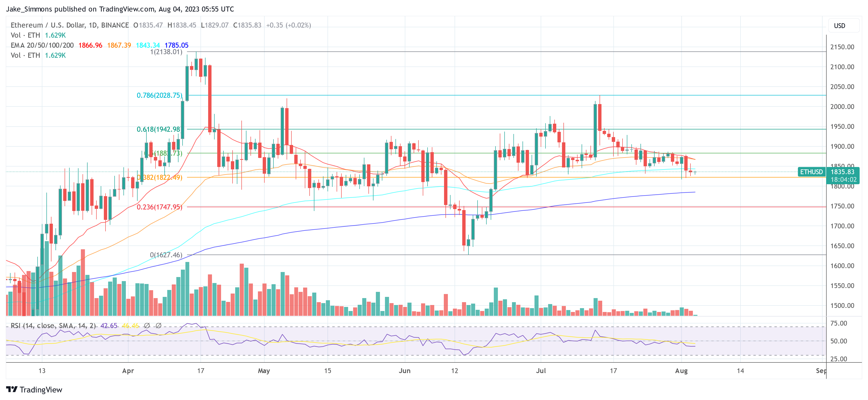Click the first Vol · ETH legend label
The image size is (868, 400).
pyautogui.click(x=25, y=35)
